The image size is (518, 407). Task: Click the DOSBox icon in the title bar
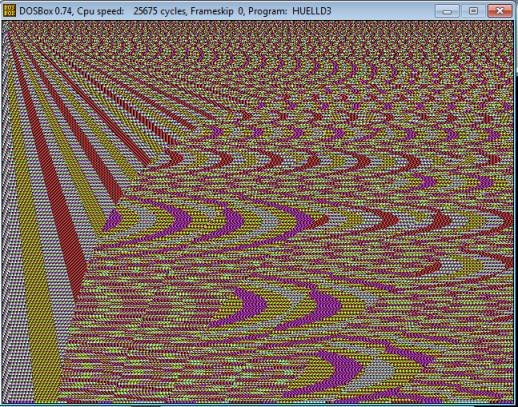pos(9,10)
